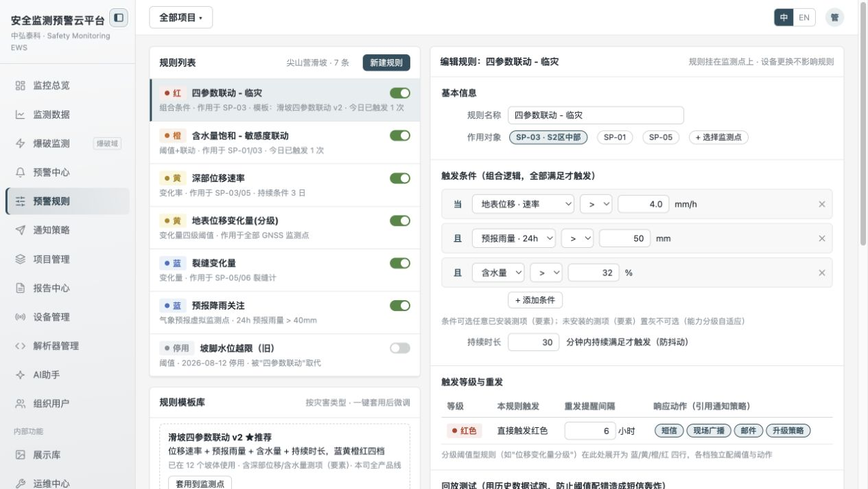Open 监控总览 grid icon
The width and height of the screenshot is (868, 489).
21,86
